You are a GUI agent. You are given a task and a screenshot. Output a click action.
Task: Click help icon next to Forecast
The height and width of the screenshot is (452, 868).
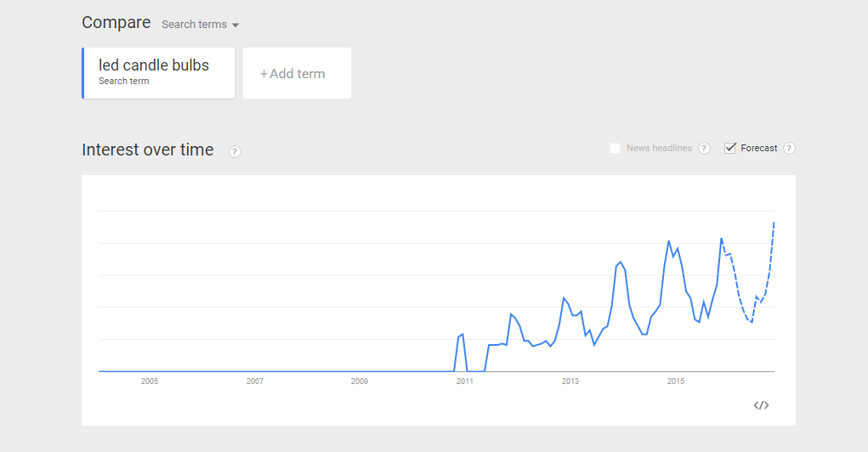pyautogui.click(x=789, y=149)
